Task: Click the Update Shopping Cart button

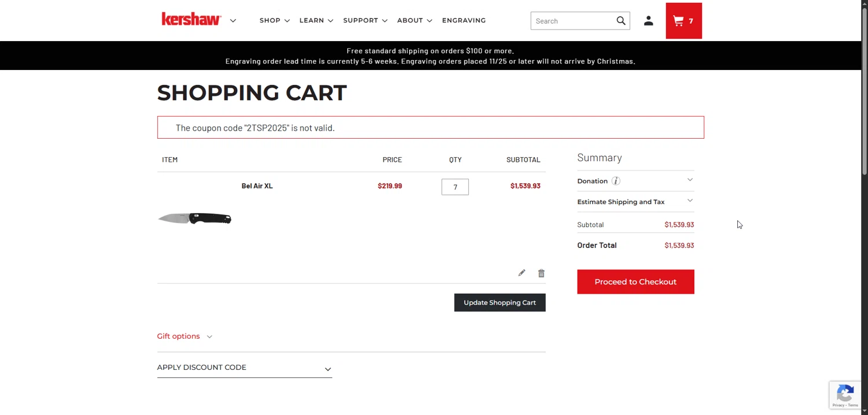Action: pyautogui.click(x=499, y=302)
